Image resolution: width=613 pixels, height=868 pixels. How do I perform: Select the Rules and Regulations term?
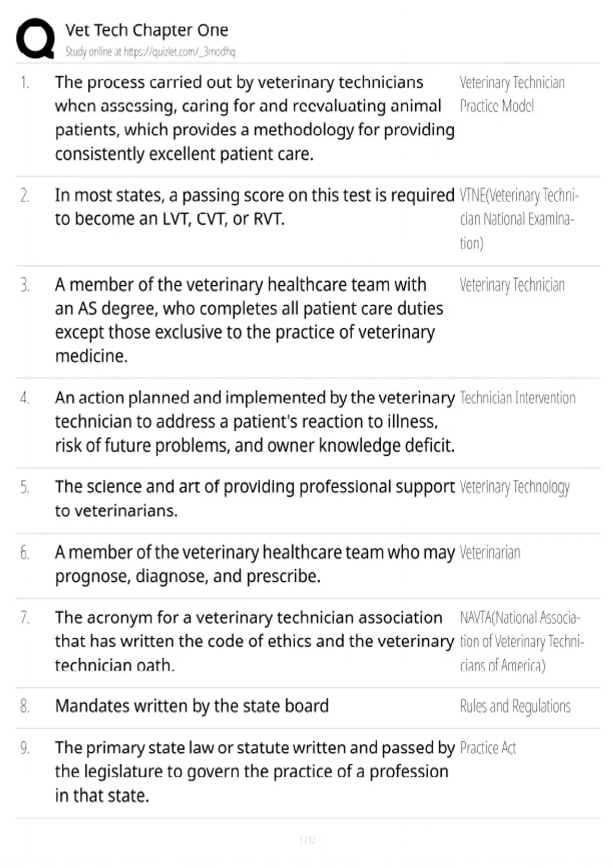(515, 707)
